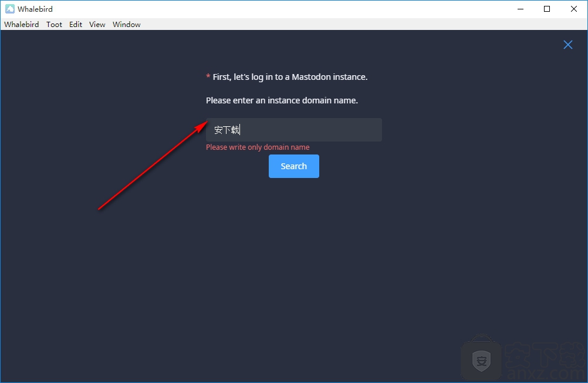Close the Whalebird window
This screenshot has height=383, width=588.
[574, 9]
